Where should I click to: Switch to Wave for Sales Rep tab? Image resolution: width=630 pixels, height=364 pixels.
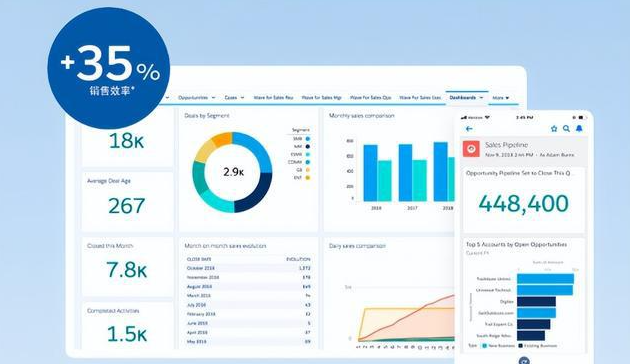tap(273, 98)
